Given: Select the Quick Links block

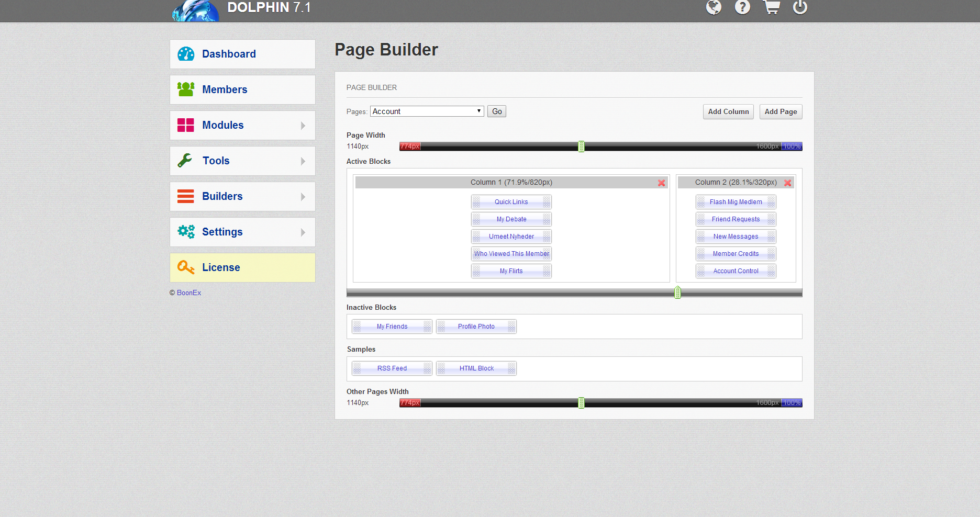Looking at the screenshot, I should click(511, 202).
